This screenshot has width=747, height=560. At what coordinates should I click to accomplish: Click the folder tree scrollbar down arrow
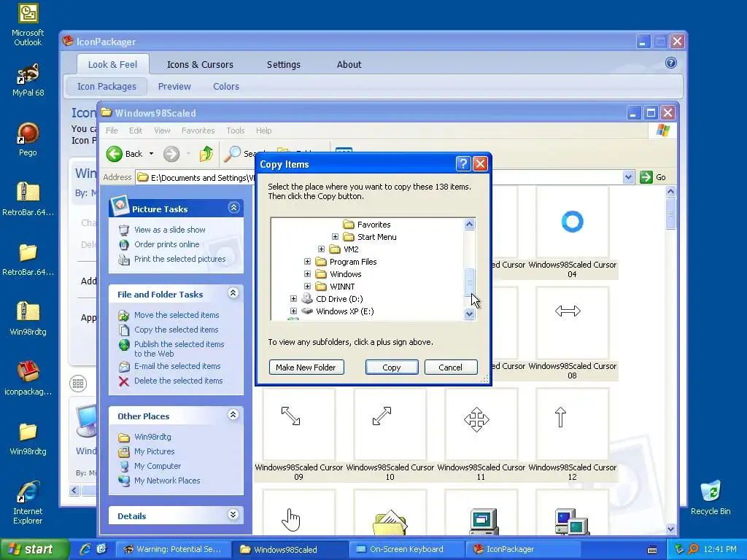[469, 314]
